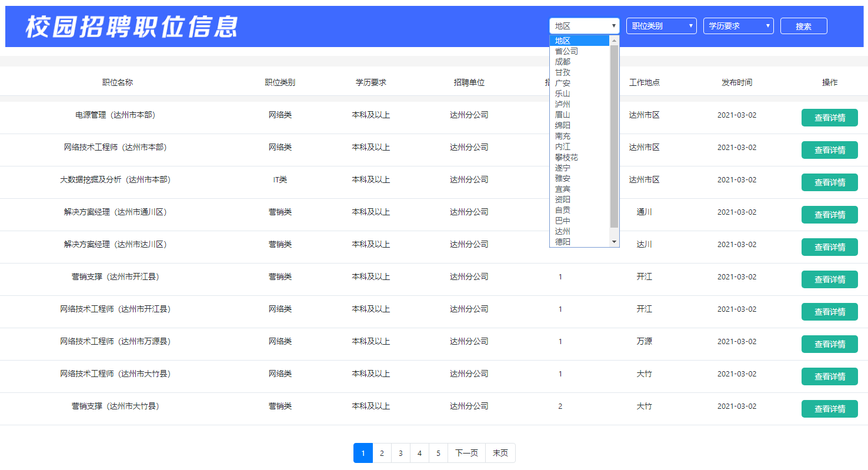Select 绵阳 in the region list
Image resolution: width=868 pixels, height=470 pixels.
(580, 125)
